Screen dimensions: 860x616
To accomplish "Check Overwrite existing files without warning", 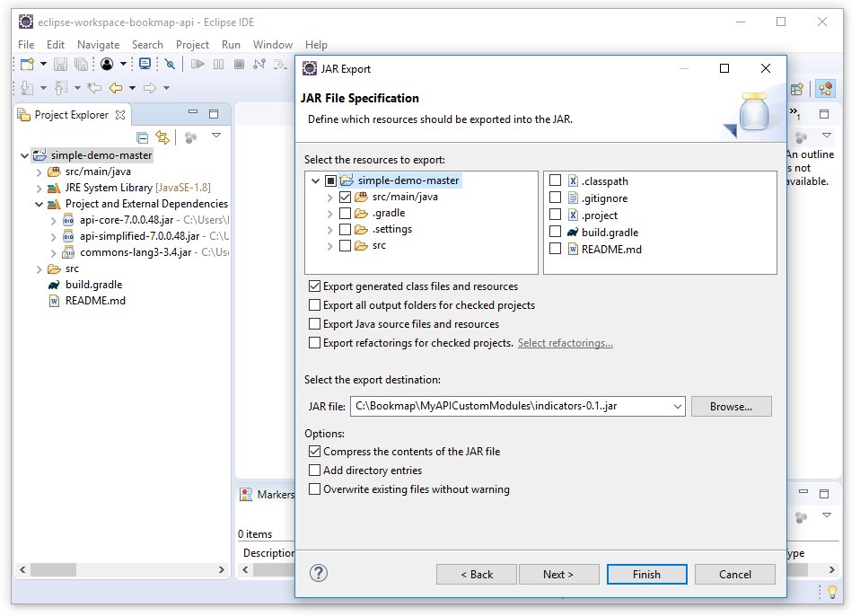I will pyautogui.click(x=314, y=489).
